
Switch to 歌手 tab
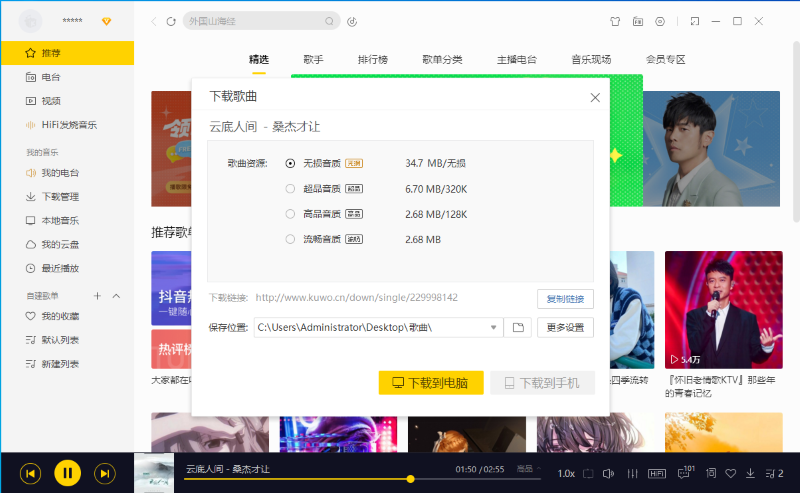click(313, 60)
